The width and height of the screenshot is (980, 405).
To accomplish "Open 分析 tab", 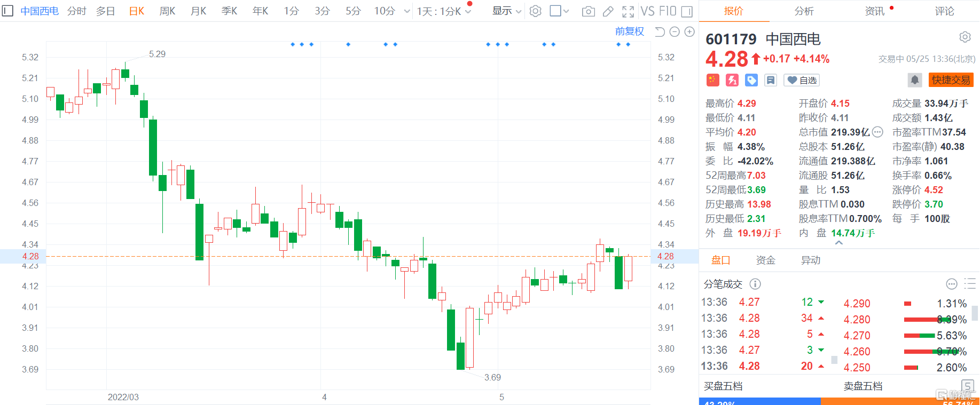I will (804, 11).
